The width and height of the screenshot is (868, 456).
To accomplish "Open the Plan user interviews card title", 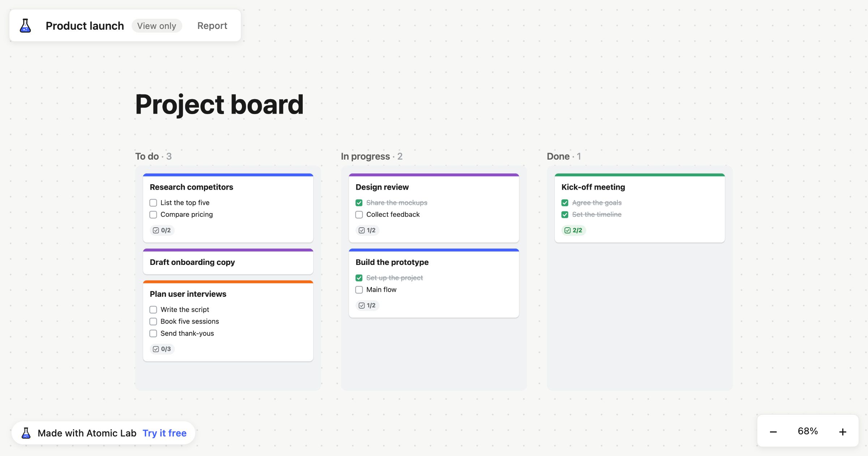I will click(x=188, y=294).
